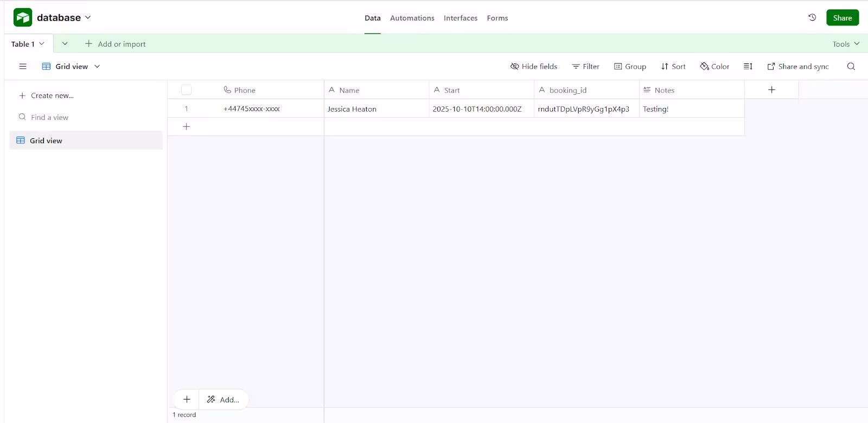Screen dimensions: 868x423
Task: Open the Filter menu
Action: click(585, 66)
